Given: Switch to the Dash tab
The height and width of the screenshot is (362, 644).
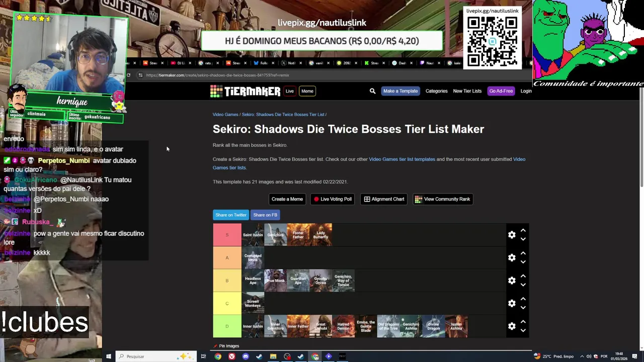Looking at the screenshot, I should coord(401,63).
